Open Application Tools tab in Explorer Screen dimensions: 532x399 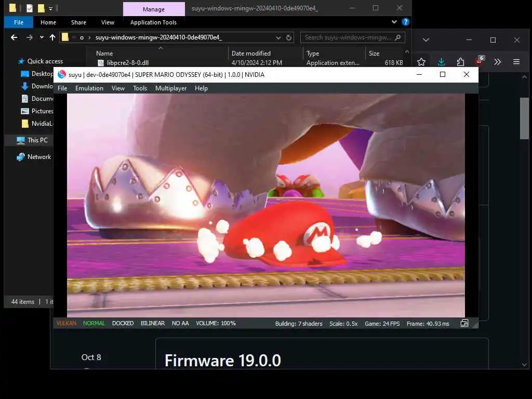click(153, 22)
